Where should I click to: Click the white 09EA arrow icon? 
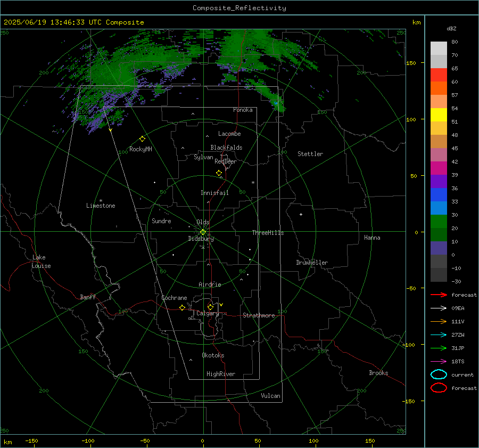pyautogui.click(x=439, y=308)
